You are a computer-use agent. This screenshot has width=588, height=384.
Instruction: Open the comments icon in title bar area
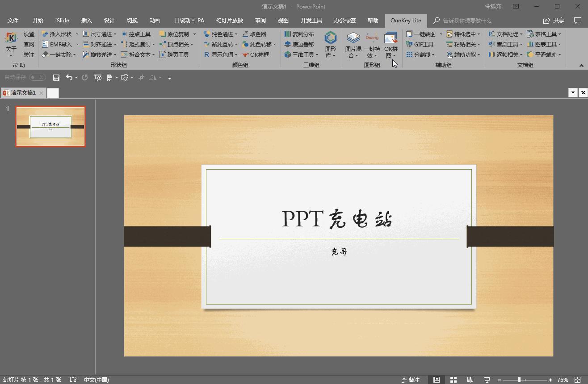pos(577,21)
